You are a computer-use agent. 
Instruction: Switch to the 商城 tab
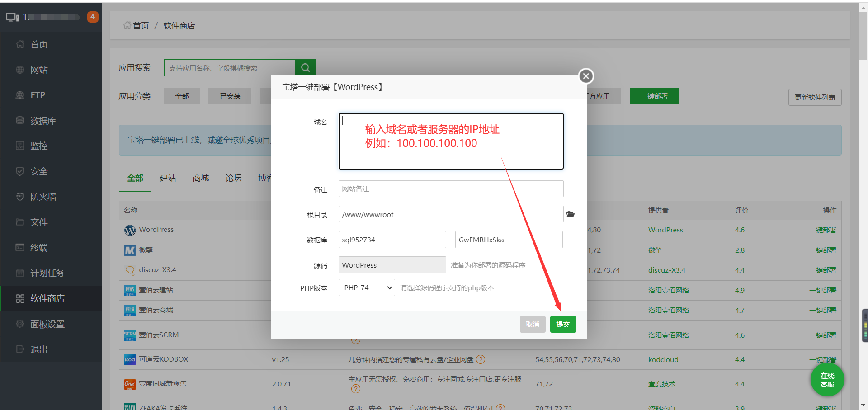201,178
